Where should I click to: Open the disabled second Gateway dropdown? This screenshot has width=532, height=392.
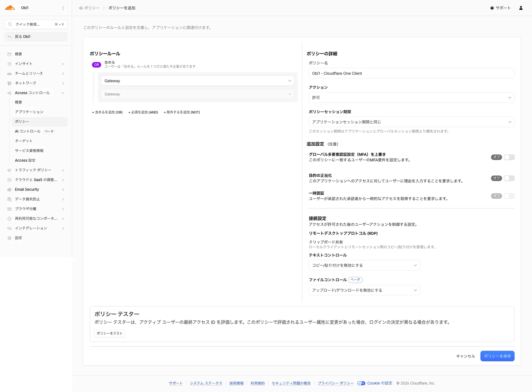(198, 94)
